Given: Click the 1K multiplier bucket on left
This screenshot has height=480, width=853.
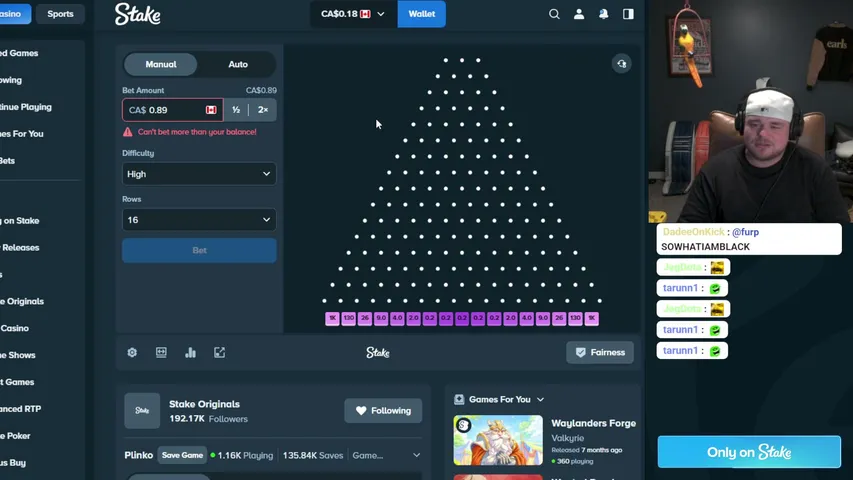Looking at the screenshot, I should pyautogui.click(x=332, y=318).
